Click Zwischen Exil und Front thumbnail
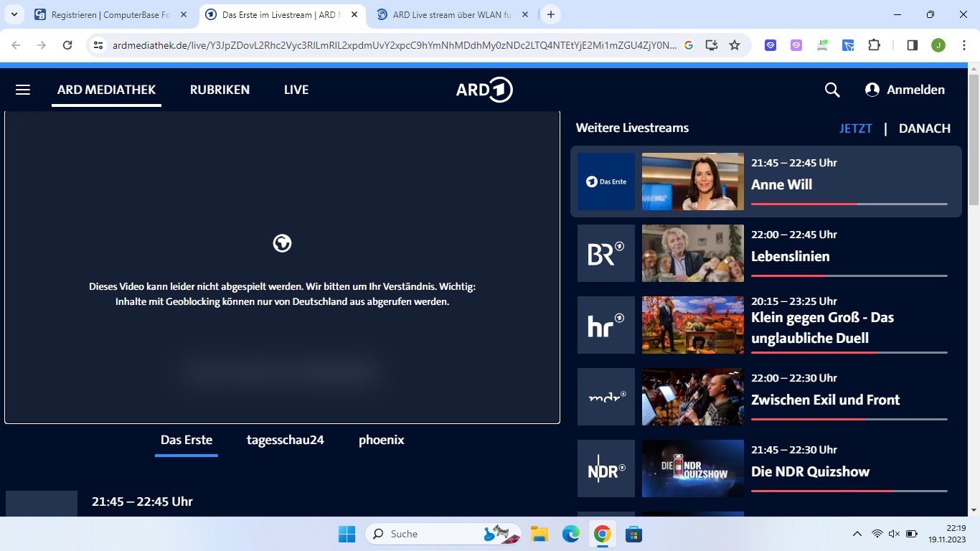This screenshot has width=980, height=551. pyautogui.click(x=693, y=397)
